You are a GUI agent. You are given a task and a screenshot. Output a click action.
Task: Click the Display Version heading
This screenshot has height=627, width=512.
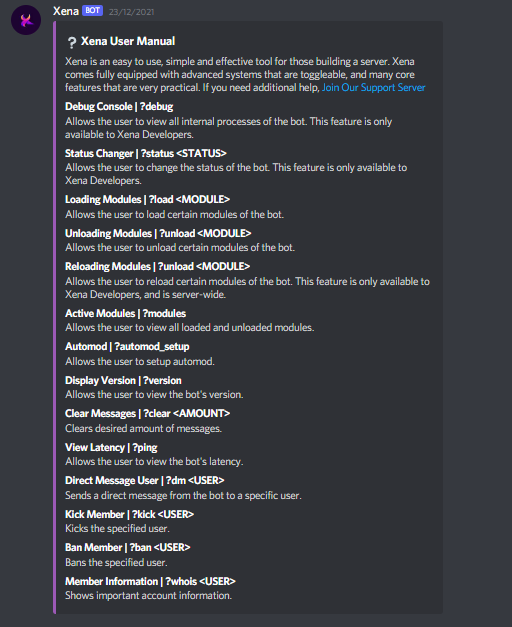coord(123,380)
